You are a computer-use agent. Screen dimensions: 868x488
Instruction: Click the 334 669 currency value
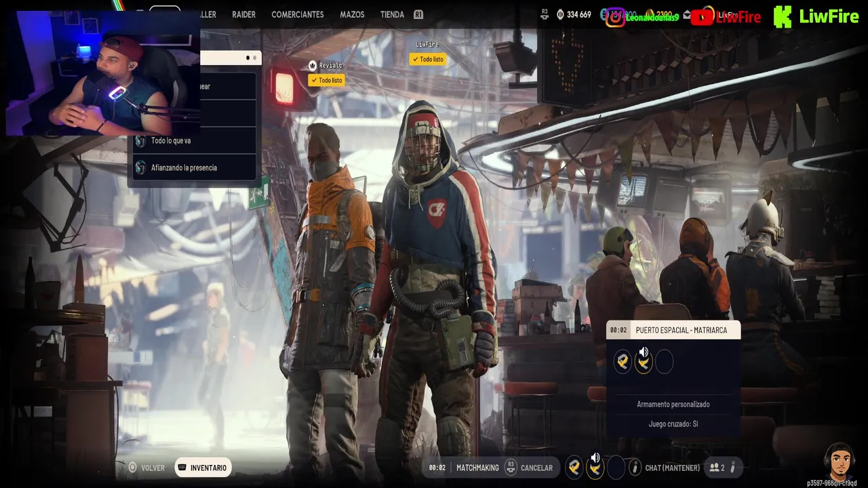click(x=579, y=14)
